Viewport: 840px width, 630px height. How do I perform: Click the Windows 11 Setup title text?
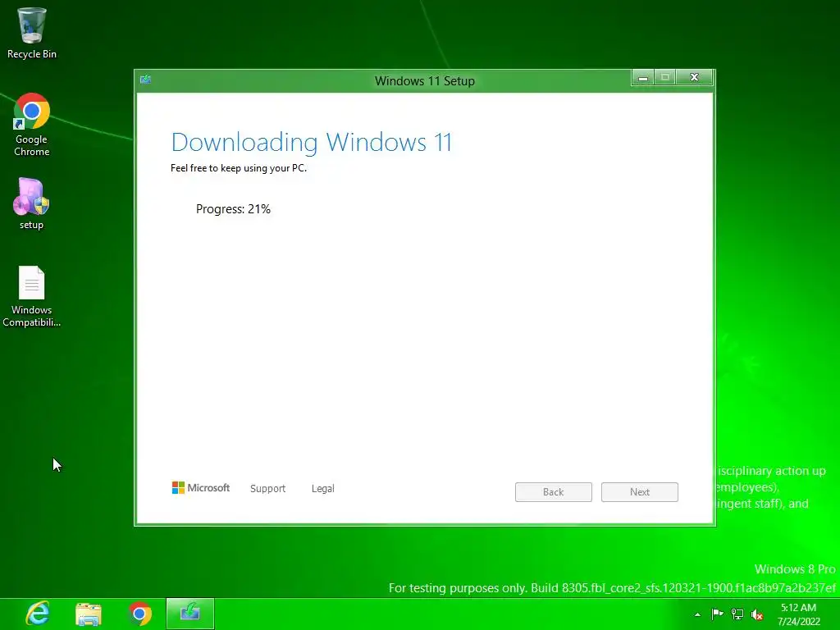425,81
